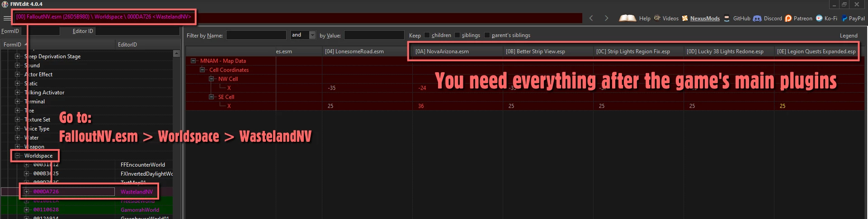Open the Discord link text

773,19
